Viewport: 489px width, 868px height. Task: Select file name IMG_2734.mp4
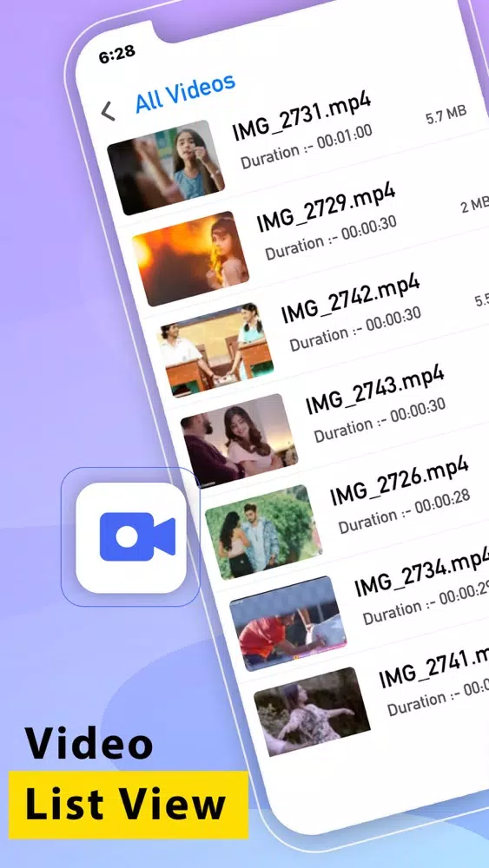coord(422,570)
